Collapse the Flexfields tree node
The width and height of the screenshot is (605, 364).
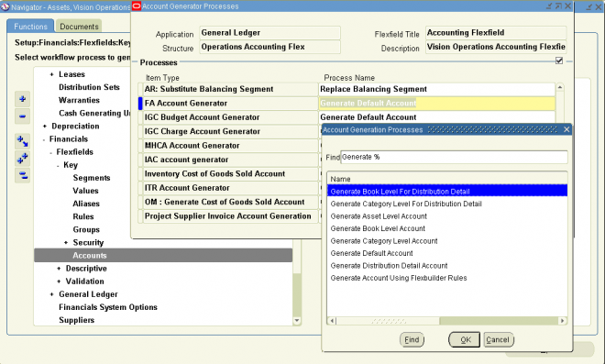click(x=50, y=152)
